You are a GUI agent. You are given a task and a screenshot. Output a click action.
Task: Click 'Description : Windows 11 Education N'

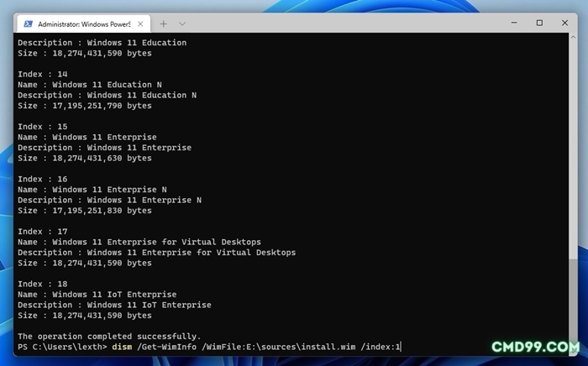107,95
